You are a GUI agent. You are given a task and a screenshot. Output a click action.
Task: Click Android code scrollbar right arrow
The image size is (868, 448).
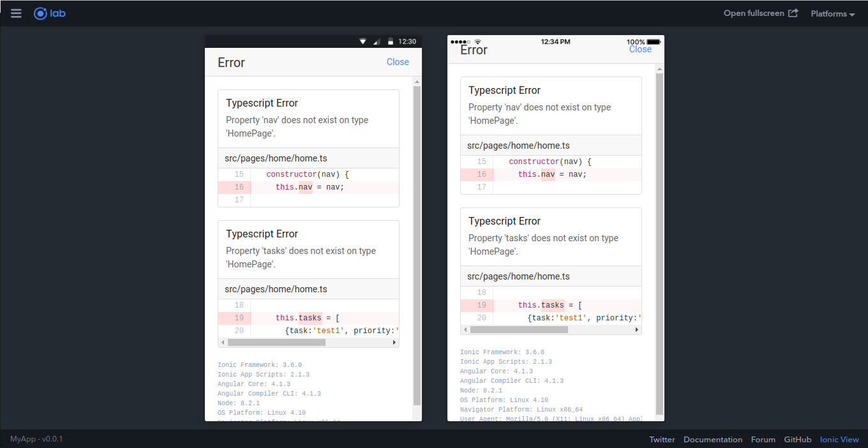[394, 343]
